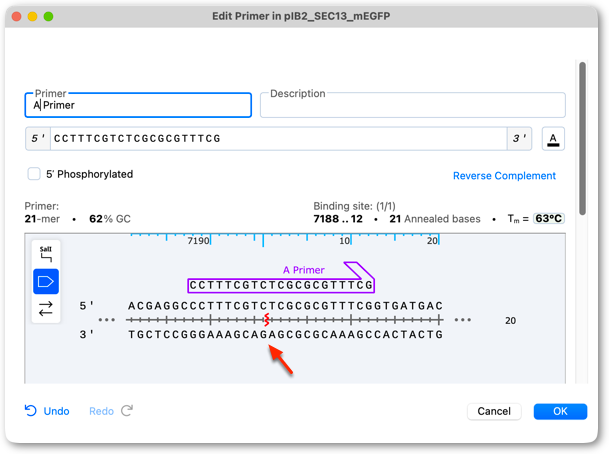Click the vertical scrollbar thumb
This screenshot has height=454, width=609.
coord(582,138)
